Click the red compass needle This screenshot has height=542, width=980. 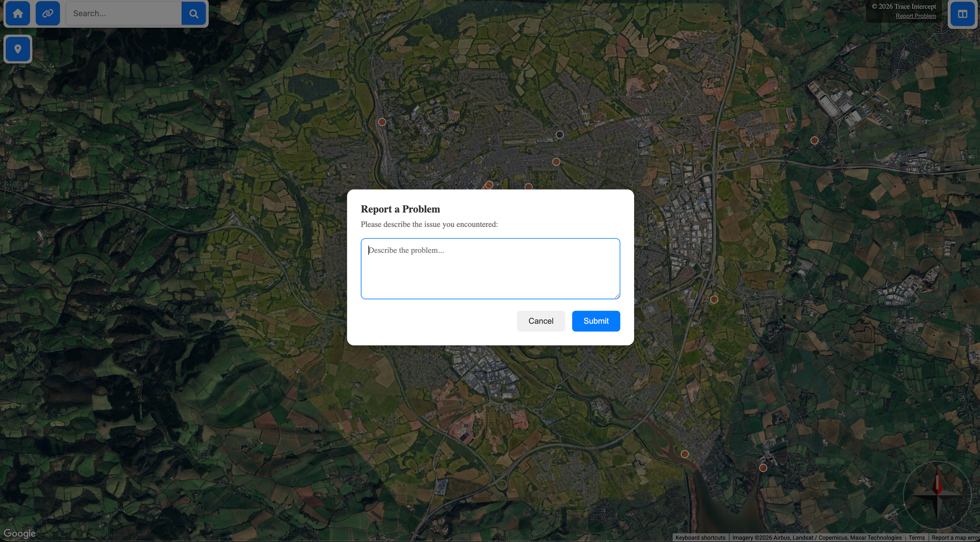point(937,482)
